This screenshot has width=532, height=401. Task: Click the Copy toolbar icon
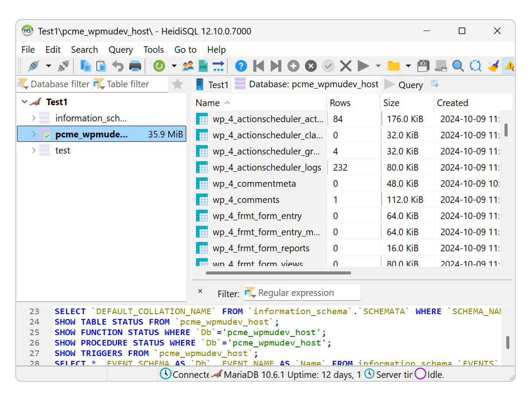pyautogui.click(x=85, y=66)
